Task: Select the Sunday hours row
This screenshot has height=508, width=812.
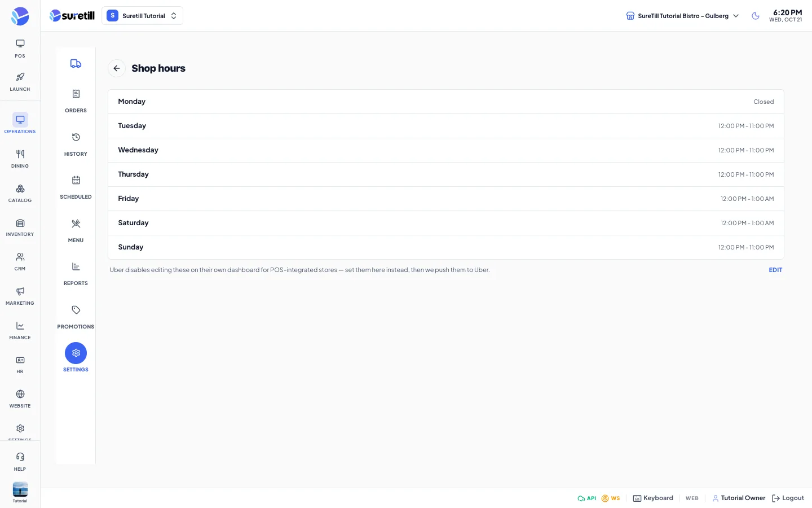Action: point(445,247)
